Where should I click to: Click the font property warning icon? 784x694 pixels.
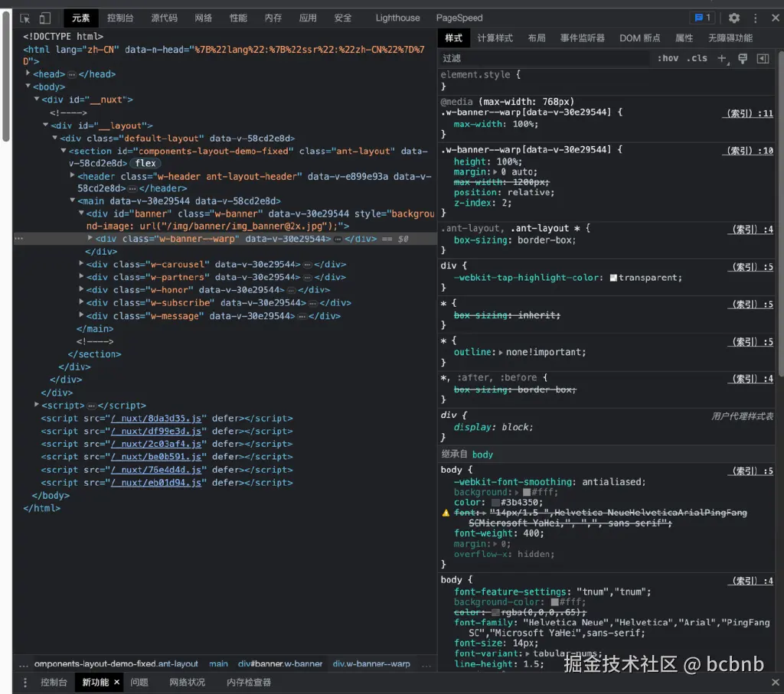(446, 513)
